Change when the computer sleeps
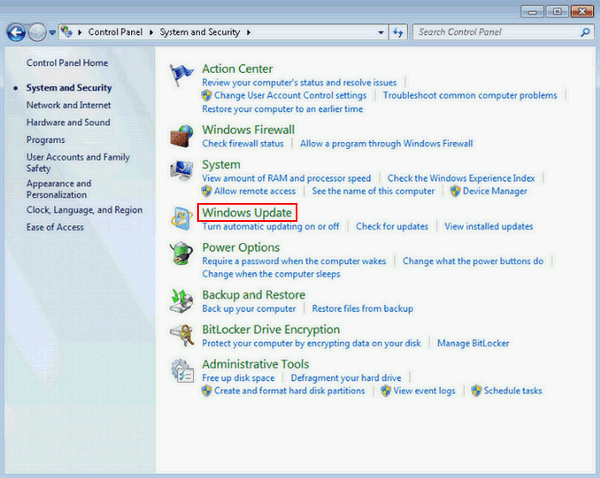Image resolution: width=600 pixels, height=478 pixels. [271, 274]
